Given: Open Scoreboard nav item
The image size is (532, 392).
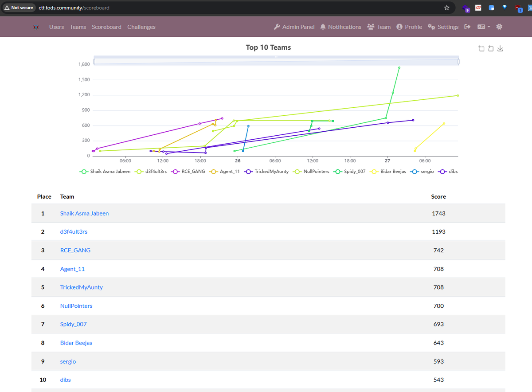Looking at the screenshot, I should pos(106,27).
